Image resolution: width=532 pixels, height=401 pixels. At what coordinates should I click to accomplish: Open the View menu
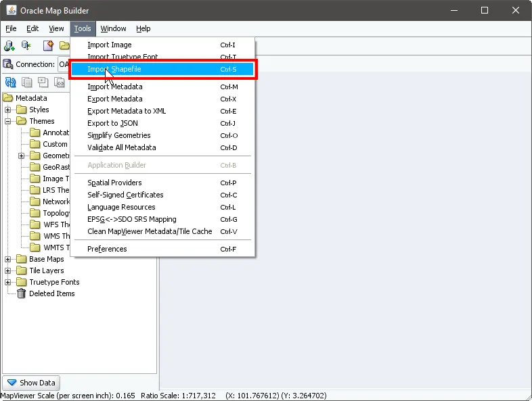point(56,28)
